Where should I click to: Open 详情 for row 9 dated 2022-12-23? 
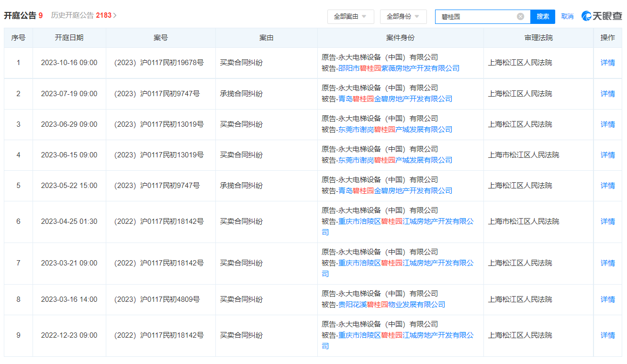608,335
